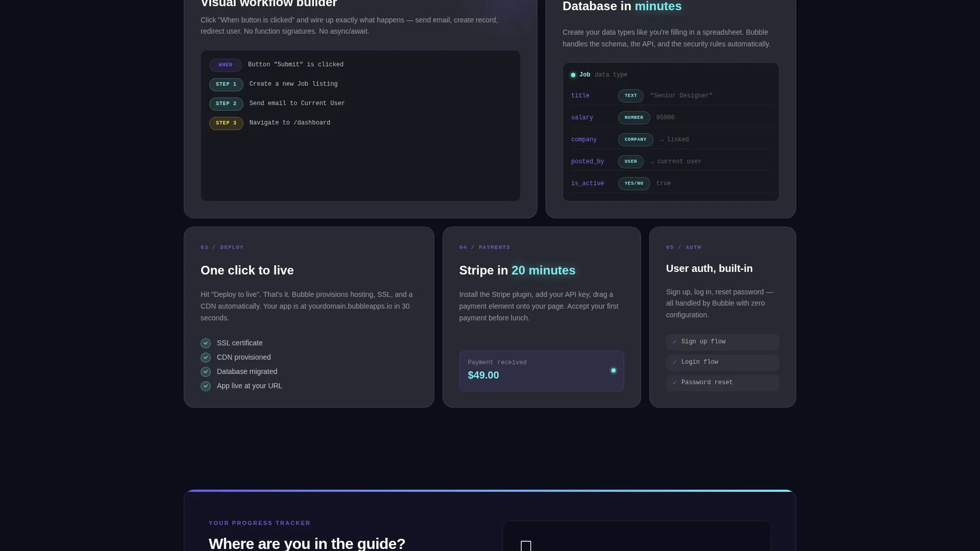Select the STEP 1 badge
This screenshot has height=551, width=980.
click(x=226, y=85)
